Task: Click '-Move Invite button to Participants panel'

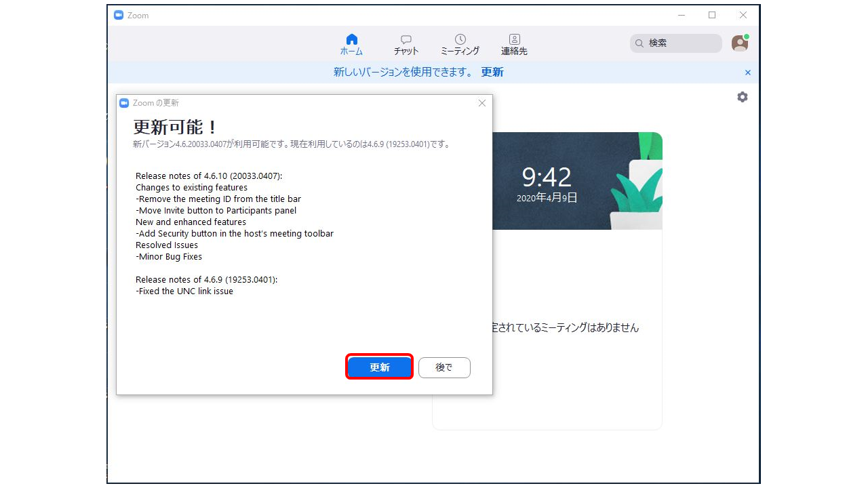Action: pos(216,210)
